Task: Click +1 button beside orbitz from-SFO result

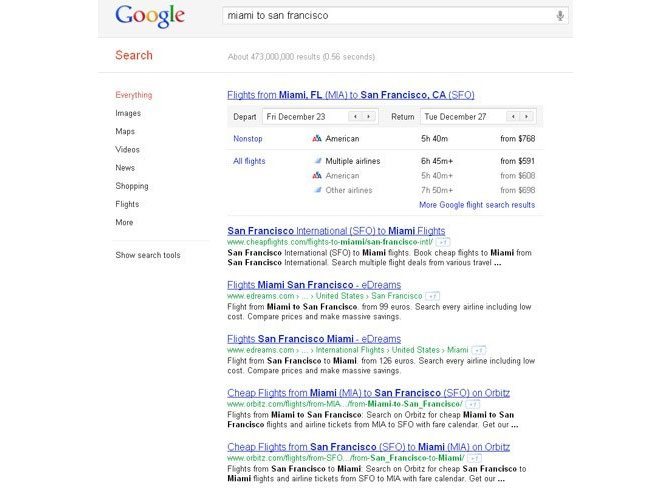Action: [x=474, y=458]
